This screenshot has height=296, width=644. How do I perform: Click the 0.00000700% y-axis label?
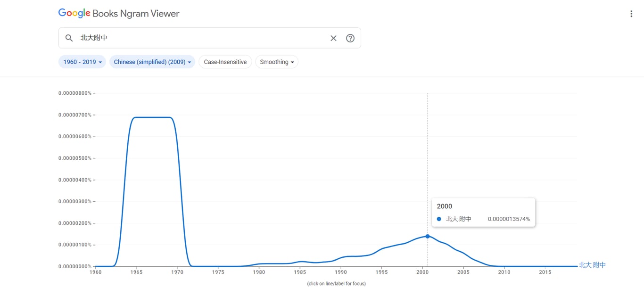pyautogui.click(x=75, y=115)
